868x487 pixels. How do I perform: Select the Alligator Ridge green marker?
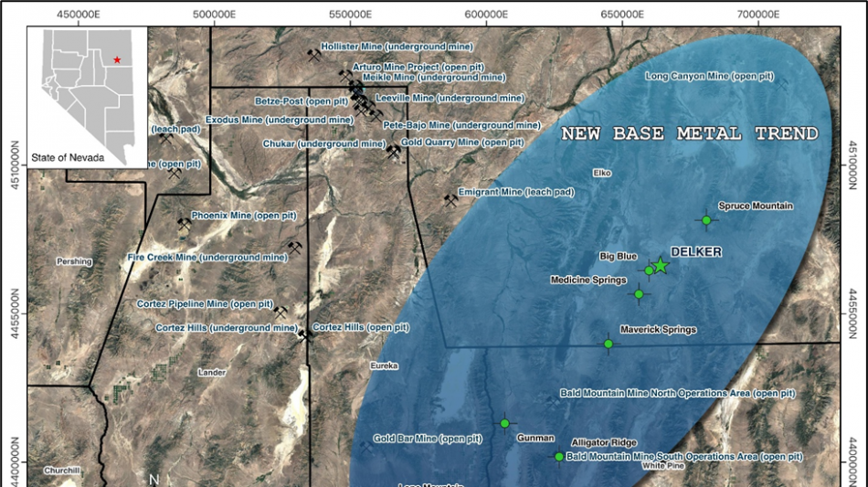[x=559, y=456]
